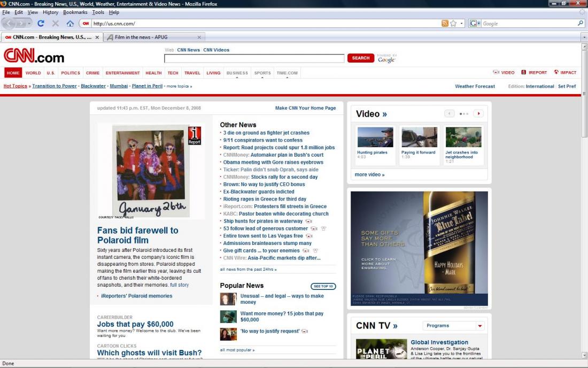Open the Paying it forward video thumbnail

pyautogui.click(x=419, y=137)
